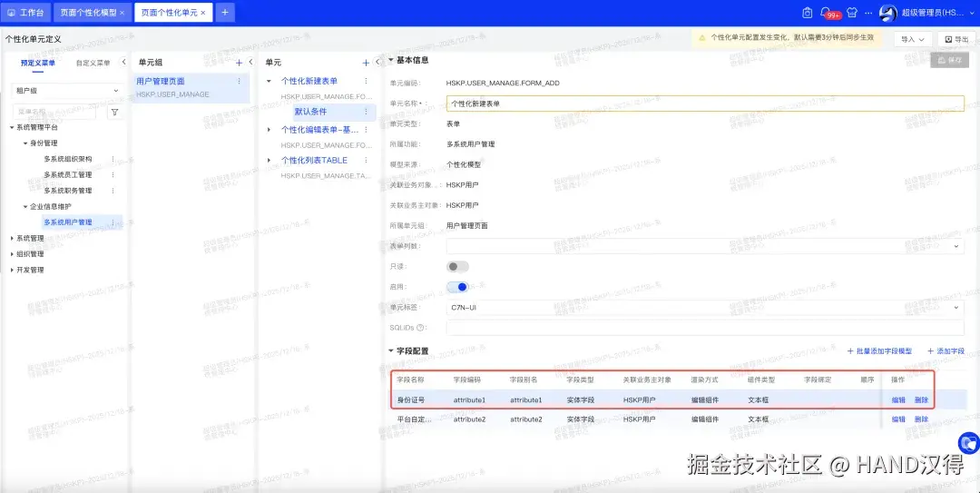Image resolution: width=980 pixels, height=493 pixels.
Task: Open the notification bell with 99+ badge
Action: (826, 13)
